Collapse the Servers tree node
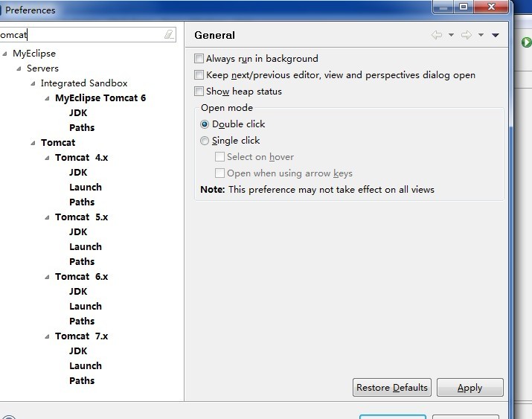Viewport: 532px width, 419px height. 19,68
